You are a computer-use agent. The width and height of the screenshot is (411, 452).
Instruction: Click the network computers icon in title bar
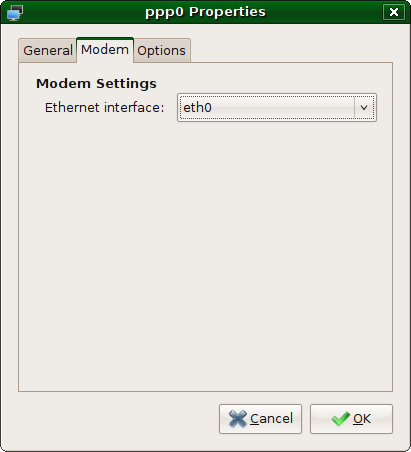15,13
